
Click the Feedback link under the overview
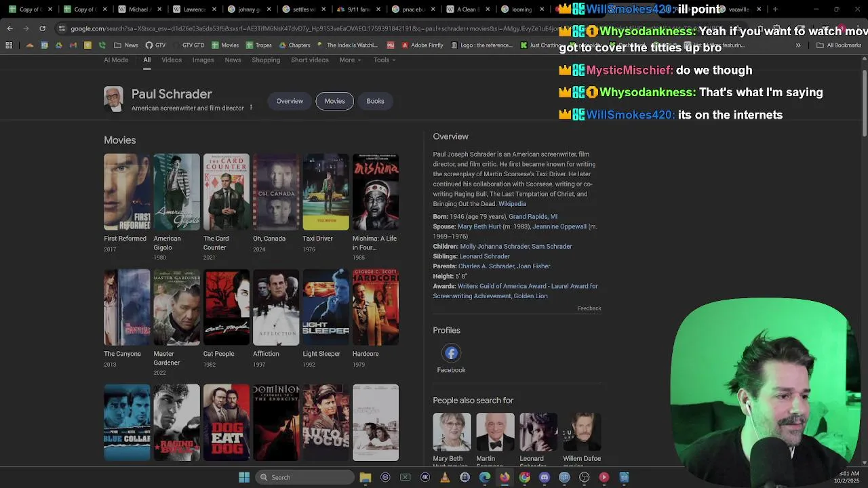[x=589, y=308]
